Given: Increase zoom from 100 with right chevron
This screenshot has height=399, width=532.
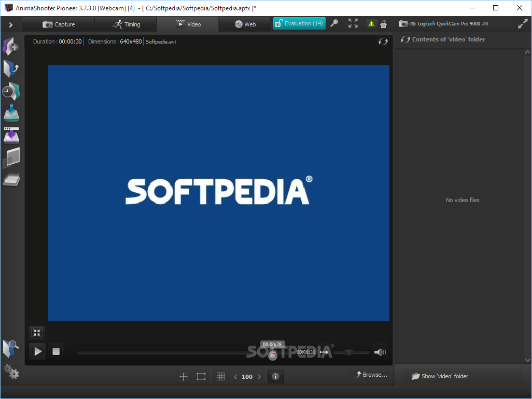Looking at the screenshot, I should 259,377.
